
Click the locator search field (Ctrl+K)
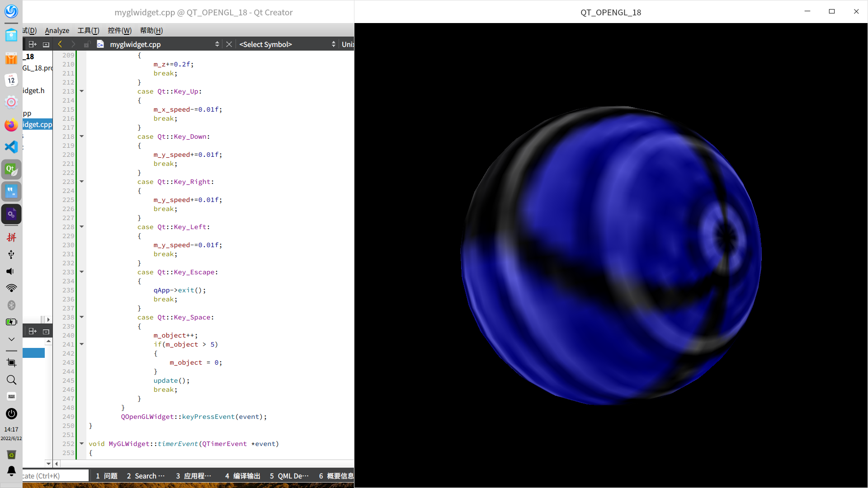(54, 476)
